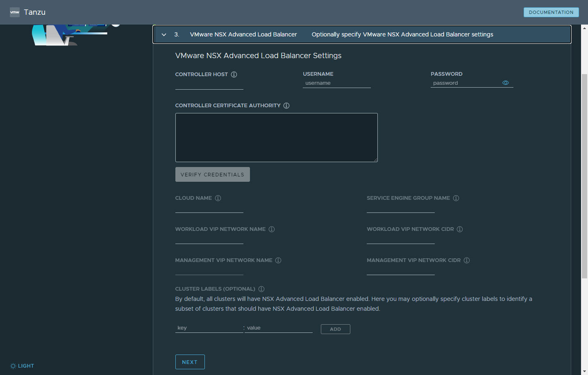Click 'Optionally specify VMware NSX Advanced Load Balancer settings' text
This screenshot has height=375, width=588.
coord(402,34)
